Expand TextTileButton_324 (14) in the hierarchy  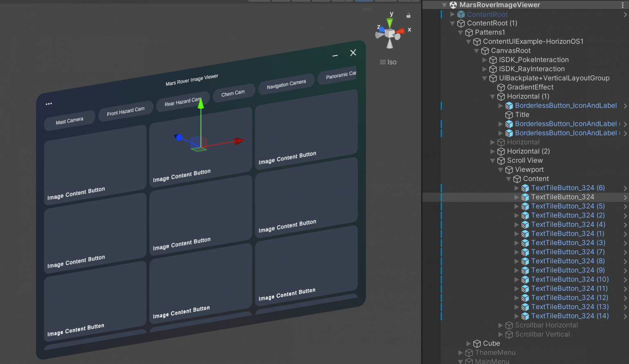click(x=516, y=316)
